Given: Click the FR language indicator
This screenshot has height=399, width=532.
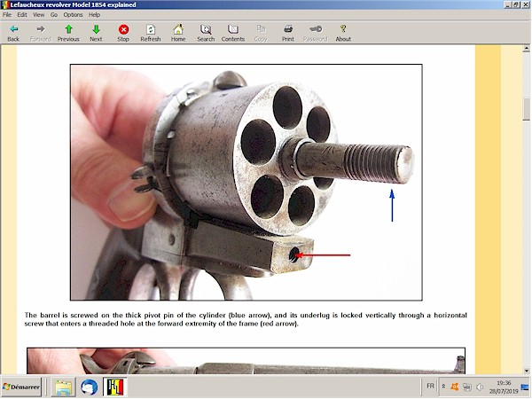Looking at the screenshot, I should [430, 386].
